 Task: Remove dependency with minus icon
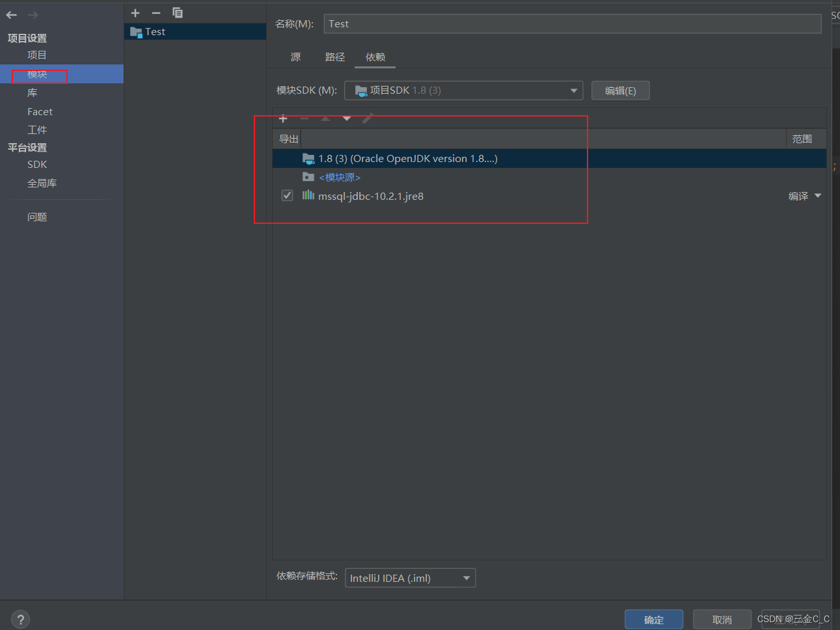coord(304,118)
